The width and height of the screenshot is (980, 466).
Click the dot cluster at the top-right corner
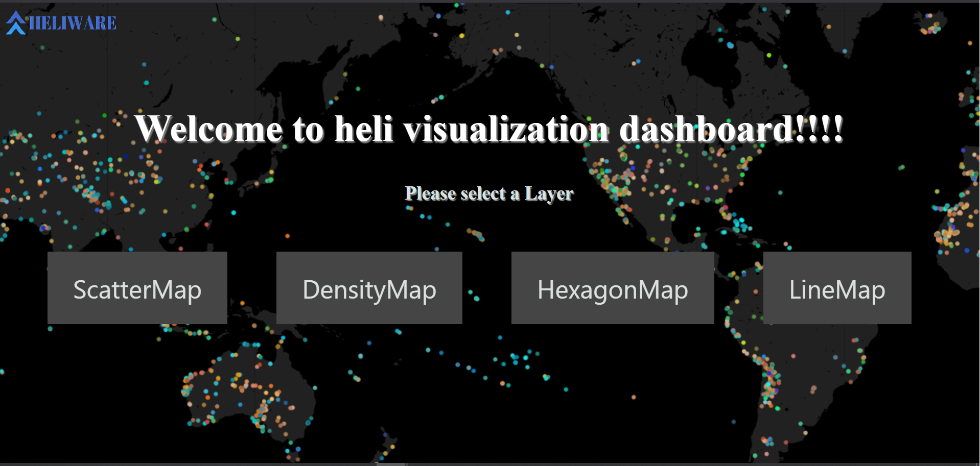point(931,26)
